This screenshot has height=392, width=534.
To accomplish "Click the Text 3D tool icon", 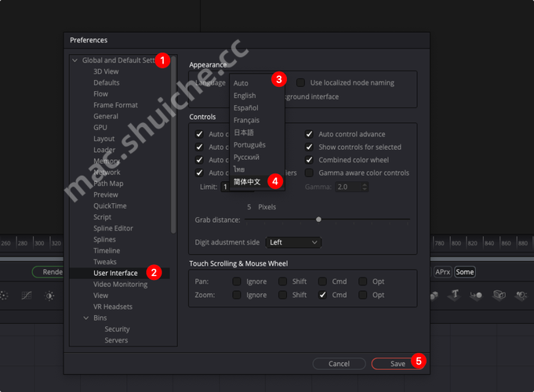I will tap(454, 296).
